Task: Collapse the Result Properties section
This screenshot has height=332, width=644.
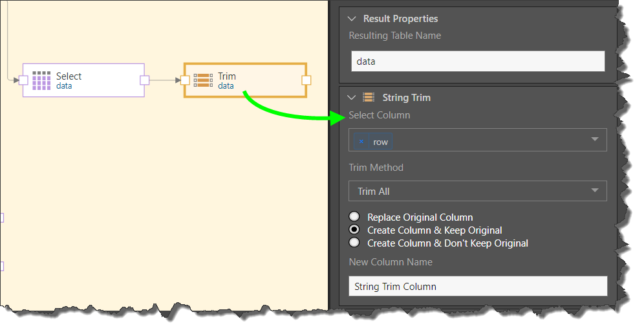Action: (x=351, y=19)
